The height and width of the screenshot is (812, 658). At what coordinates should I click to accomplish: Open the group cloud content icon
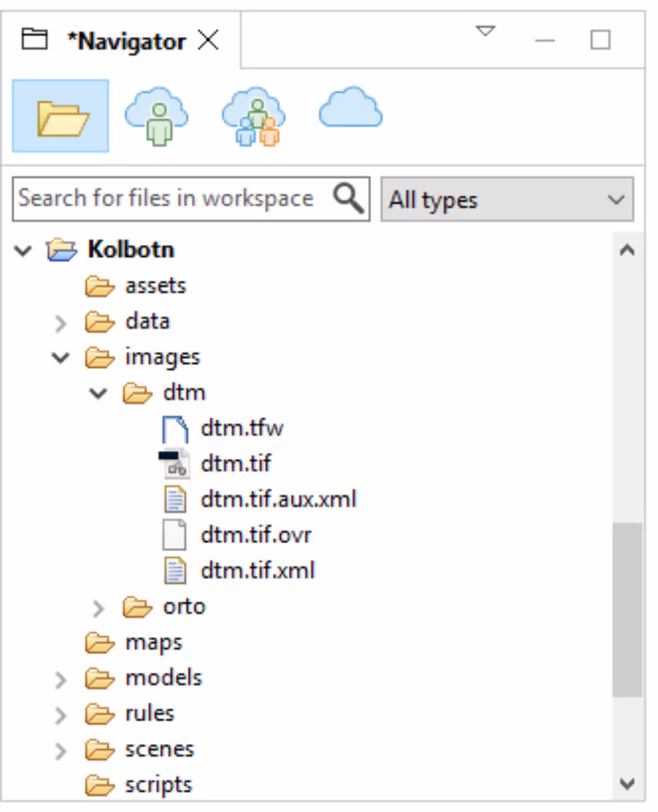click(x=253, y=116)
